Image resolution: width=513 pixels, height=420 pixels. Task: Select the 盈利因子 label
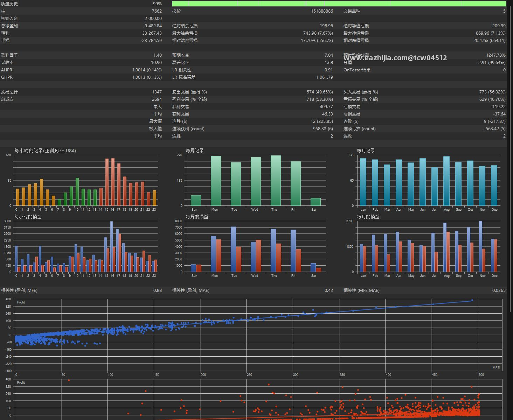pyautogui.click(x=9, y=55)
